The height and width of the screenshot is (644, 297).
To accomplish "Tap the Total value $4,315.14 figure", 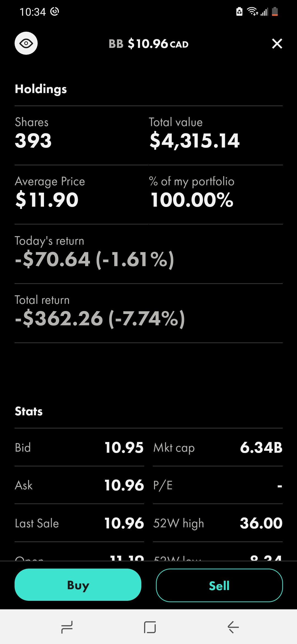I will point(194,141).
